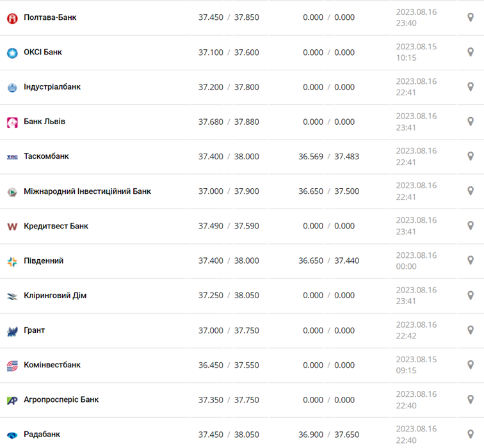Open location pin for Кредитвест Банк
The height and width of the screenshot is (448, 484).
[x=471, y=226]
